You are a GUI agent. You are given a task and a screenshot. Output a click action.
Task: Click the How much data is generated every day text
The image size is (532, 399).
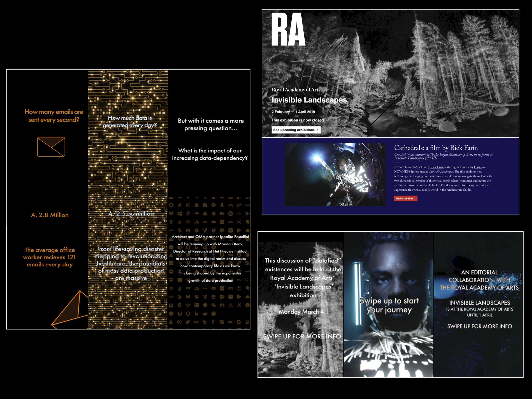(x=130, y=121)
